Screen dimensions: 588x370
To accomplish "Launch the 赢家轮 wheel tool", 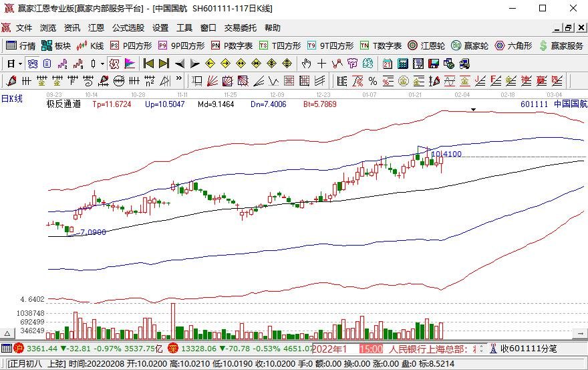I will 470,45.
